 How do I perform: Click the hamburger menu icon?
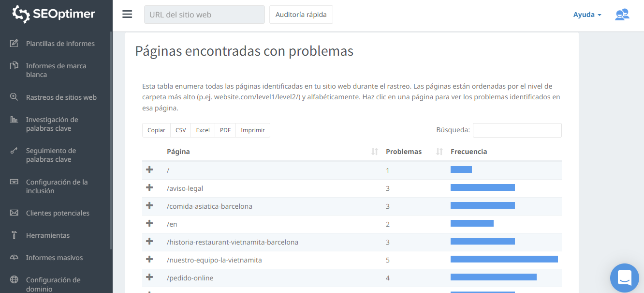[127, 15]
